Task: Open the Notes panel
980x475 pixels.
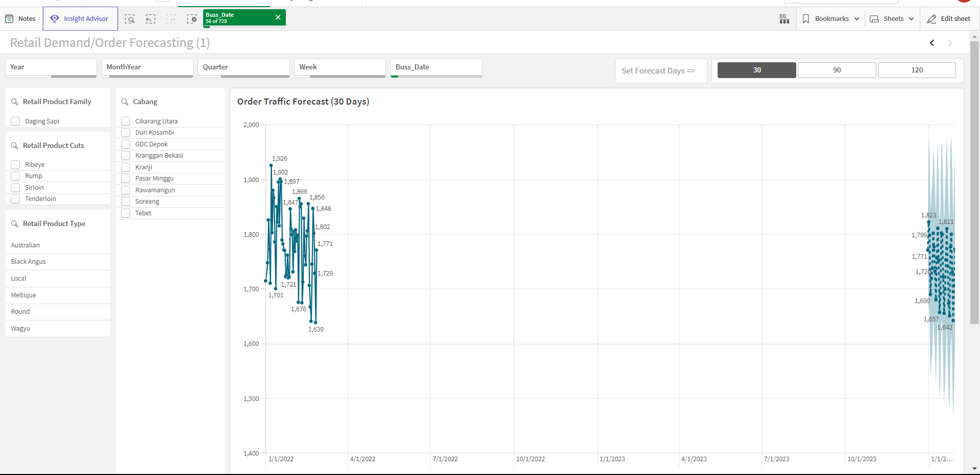Action: [x=20, y=18]
